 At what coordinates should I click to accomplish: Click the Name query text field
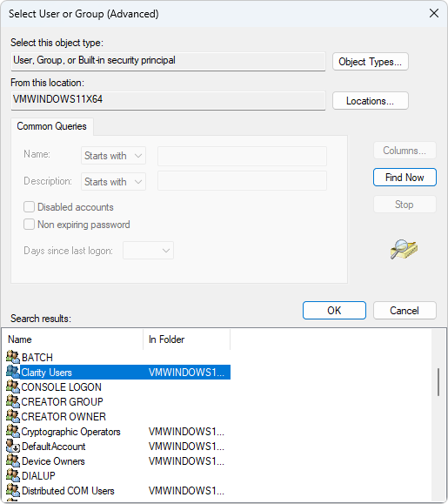pos(242,156)
